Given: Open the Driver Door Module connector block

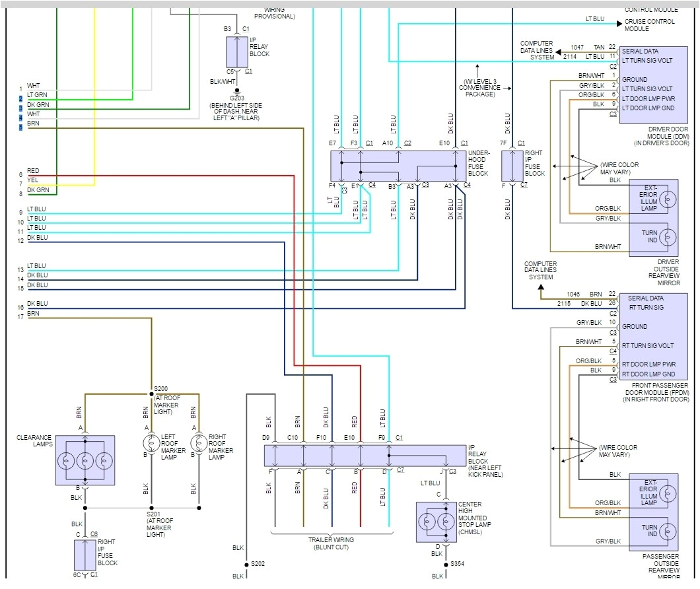Looking at the screenshot, I should pyautogui.click(x=654, y=83).
